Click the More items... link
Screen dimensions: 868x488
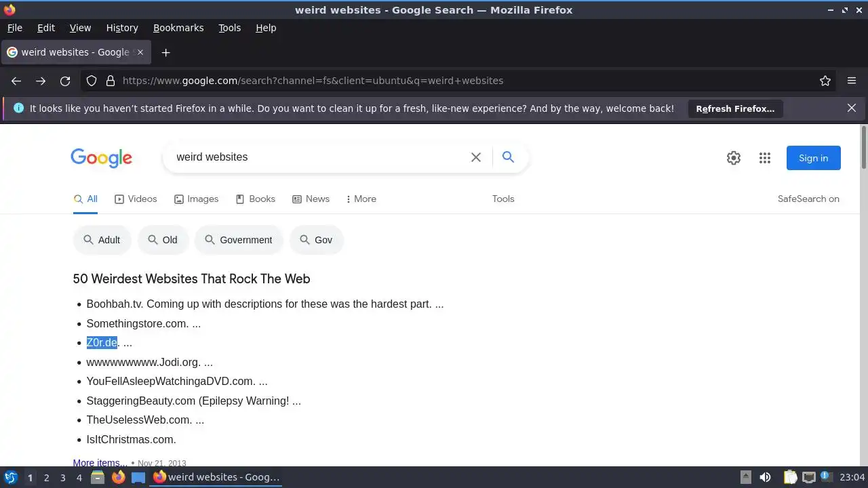coord(100,463)
